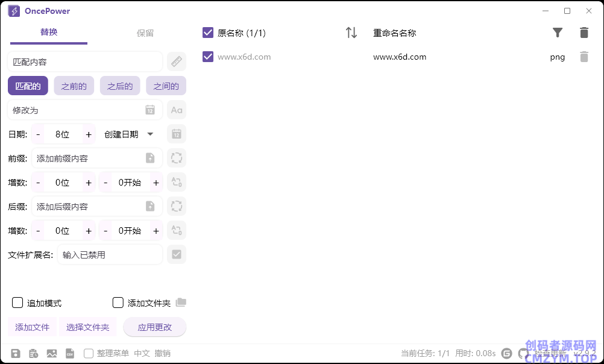Click the trash icon in the list header
This screenshot has height=364, width=604.
(584, 33)
